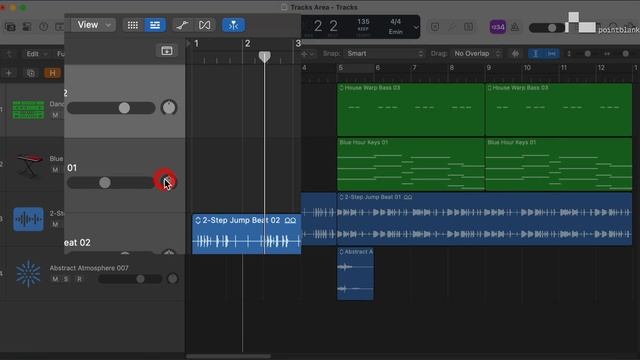Image resolution: width=640 pixels, height=360 pixels.
Task: Click the magnified pan knob of first track
Action: tap(169, 107)
